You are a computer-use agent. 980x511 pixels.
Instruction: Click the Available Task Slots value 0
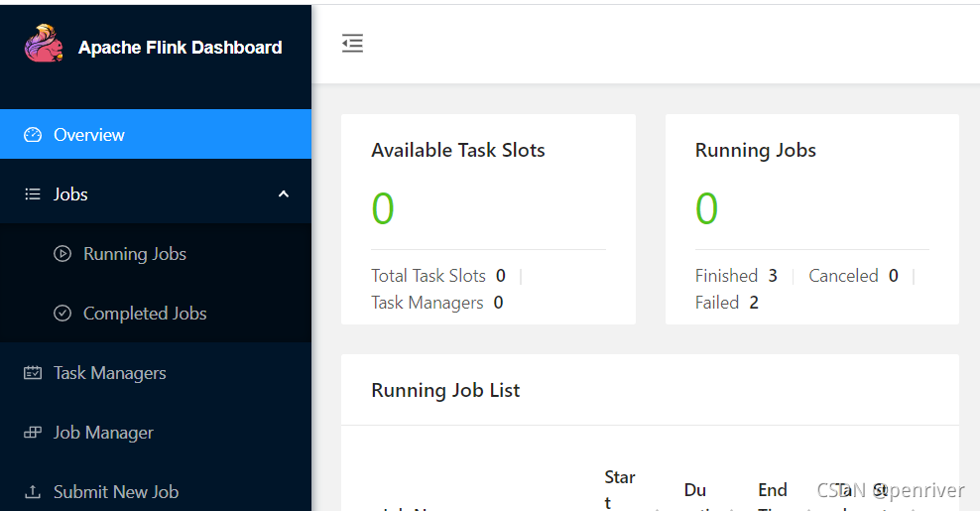[383, 208]
